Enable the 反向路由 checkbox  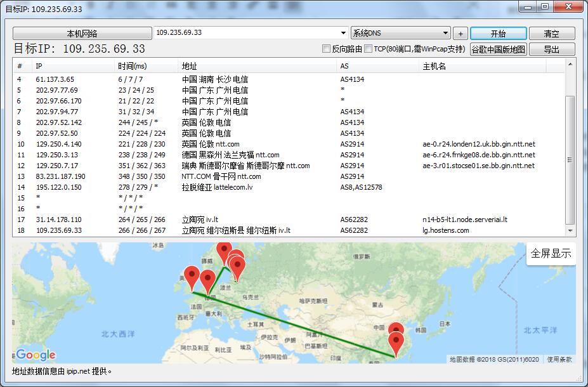tap(326, 48)
